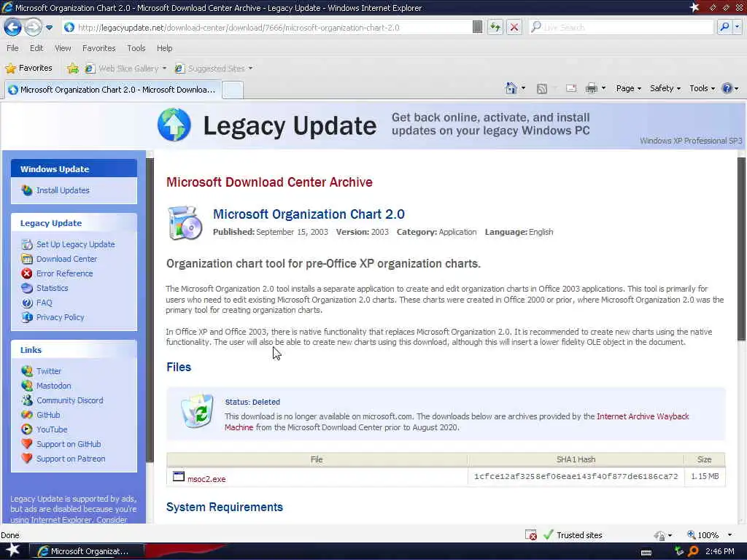Click the Help question mark icon
The width and height of the screenshot is (747, 560).
(x=727, y=88)
